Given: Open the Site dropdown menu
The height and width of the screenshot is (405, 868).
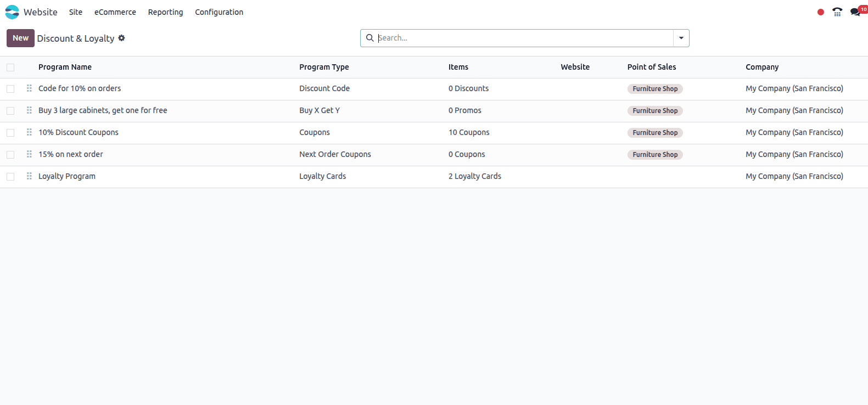Looking at the screenshot, I should coord(76,12).
